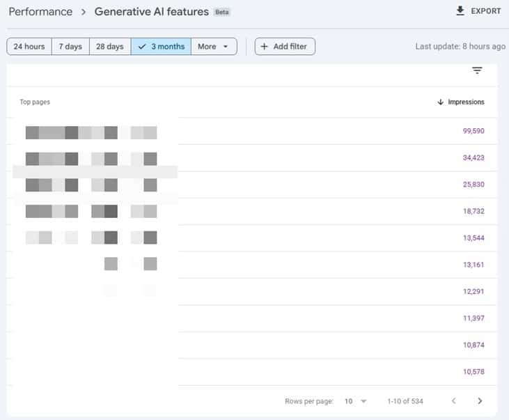Go to previous page of results
Image resolution: width=509 pixels, height=420 pixels.
pos(454,400)
